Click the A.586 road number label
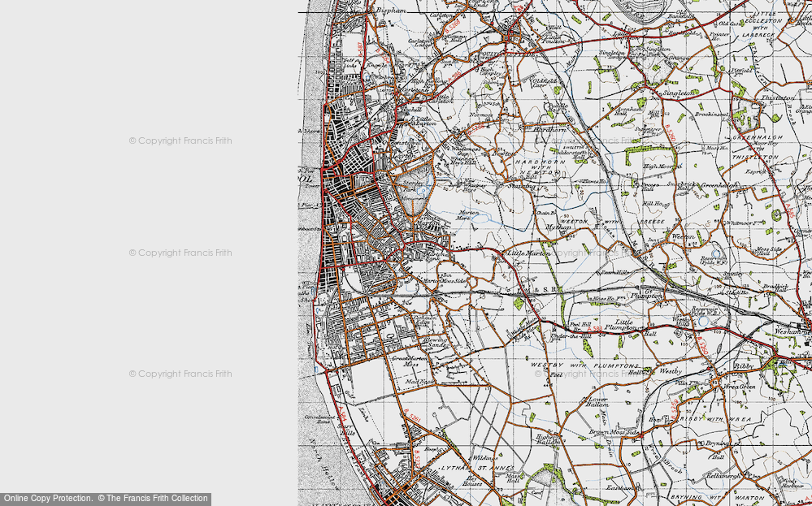The width and height of the screenshot is (812, 506). [455, 79]
